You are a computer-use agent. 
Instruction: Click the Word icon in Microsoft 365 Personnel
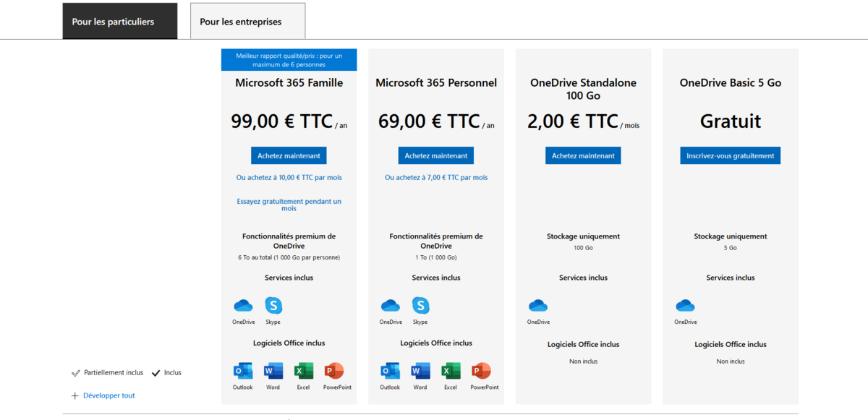click(x=420, y=372)
